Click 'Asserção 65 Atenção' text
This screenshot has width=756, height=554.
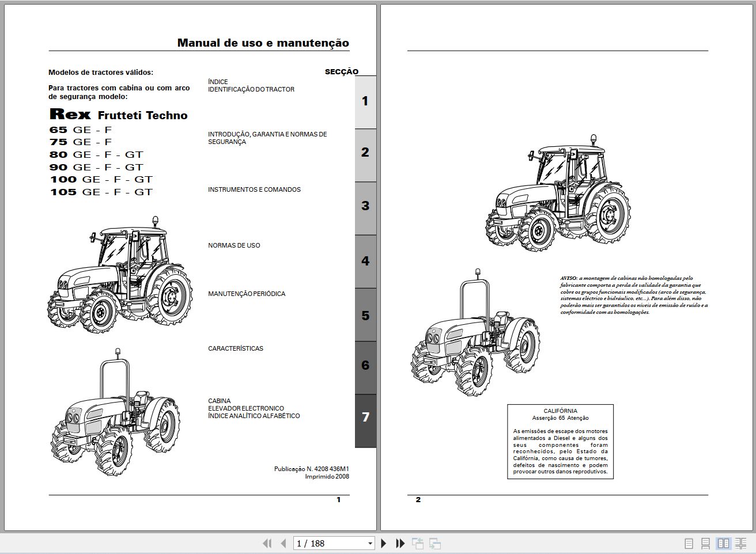560,418
